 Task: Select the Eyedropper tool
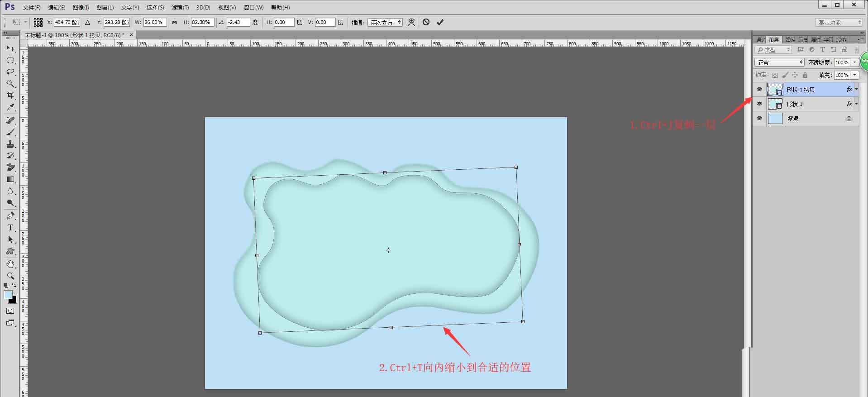pos(10,107)
